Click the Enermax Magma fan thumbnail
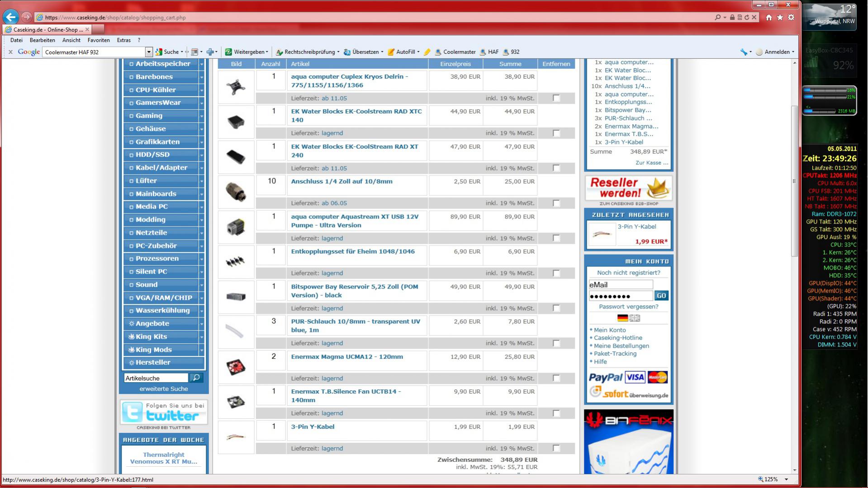Image resolution: width=868 pixels, height=488 pixels. pyautogui.click(x=236, y=367)
